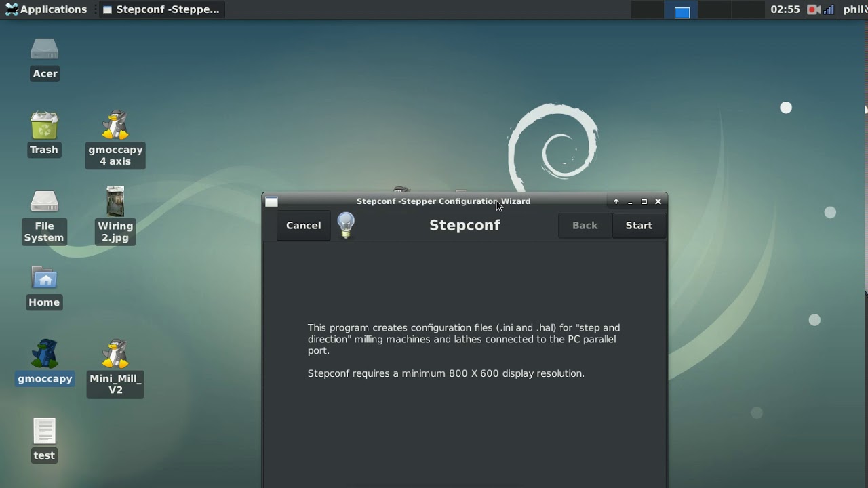Image resolution: width=868 pixels, height=488 pixels.
Task: Click the Start button in Stepconf
Action: [x=639, y=226]
